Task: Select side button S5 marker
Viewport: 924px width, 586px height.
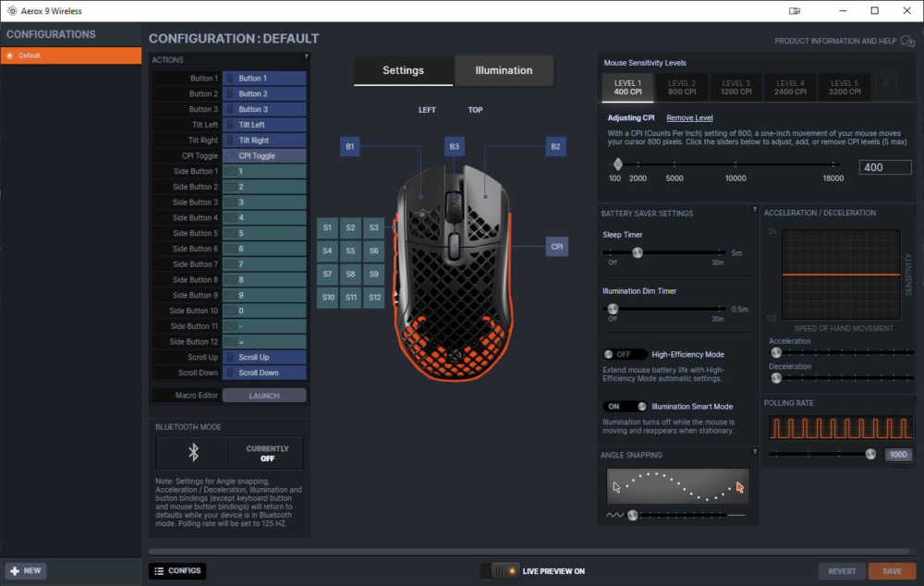Action: [x=350, y=250]
